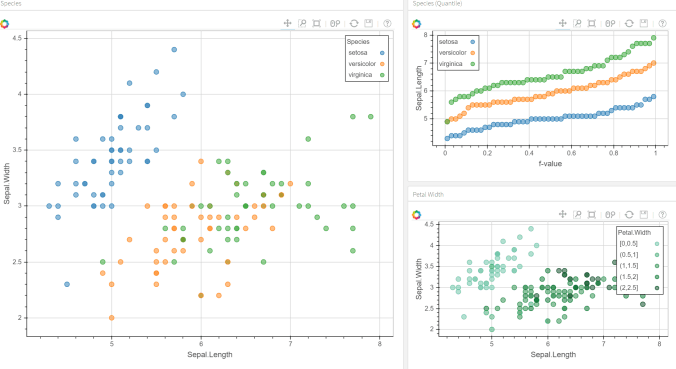Reset the Species scatter plot view
Image resolution: width=676 pixels, height=369 pixels.
(354, 23)
